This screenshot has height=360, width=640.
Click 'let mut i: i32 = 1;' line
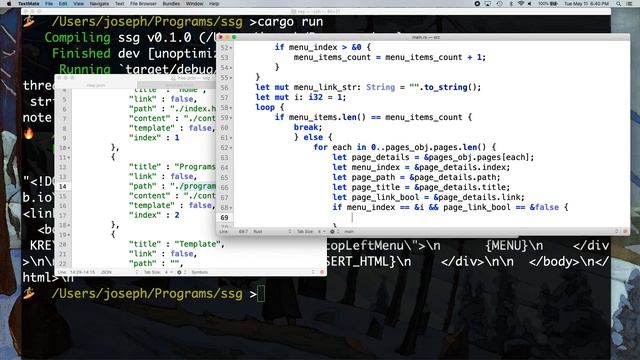coord(300,97)
